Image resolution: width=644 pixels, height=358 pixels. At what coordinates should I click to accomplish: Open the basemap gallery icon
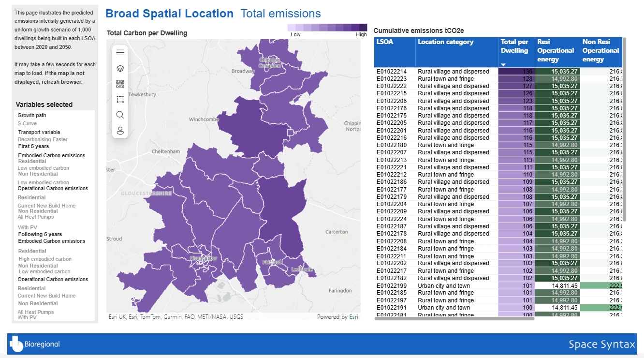tap(120, 84)
